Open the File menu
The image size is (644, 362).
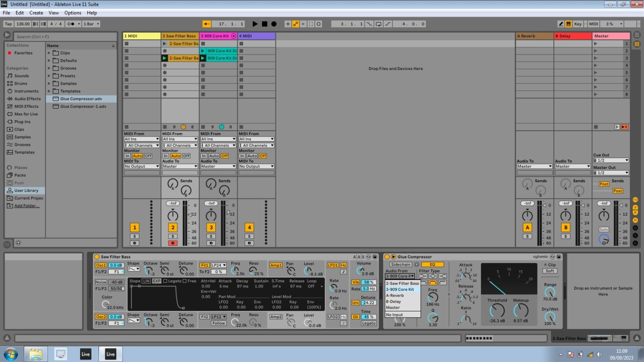(7, 13)
